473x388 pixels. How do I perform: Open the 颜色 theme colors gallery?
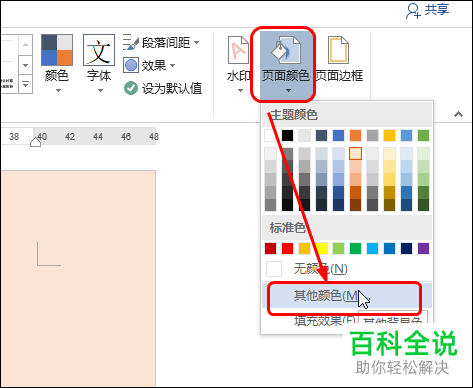point(57,63)
